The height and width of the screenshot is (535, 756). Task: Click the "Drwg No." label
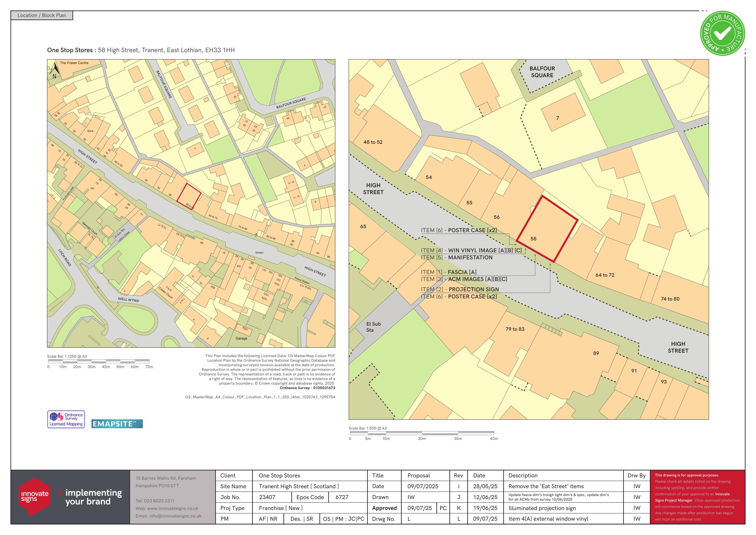(384, 519)
